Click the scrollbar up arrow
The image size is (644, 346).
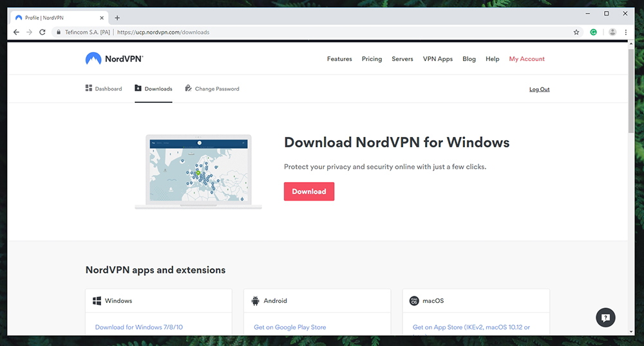point(631,43)
